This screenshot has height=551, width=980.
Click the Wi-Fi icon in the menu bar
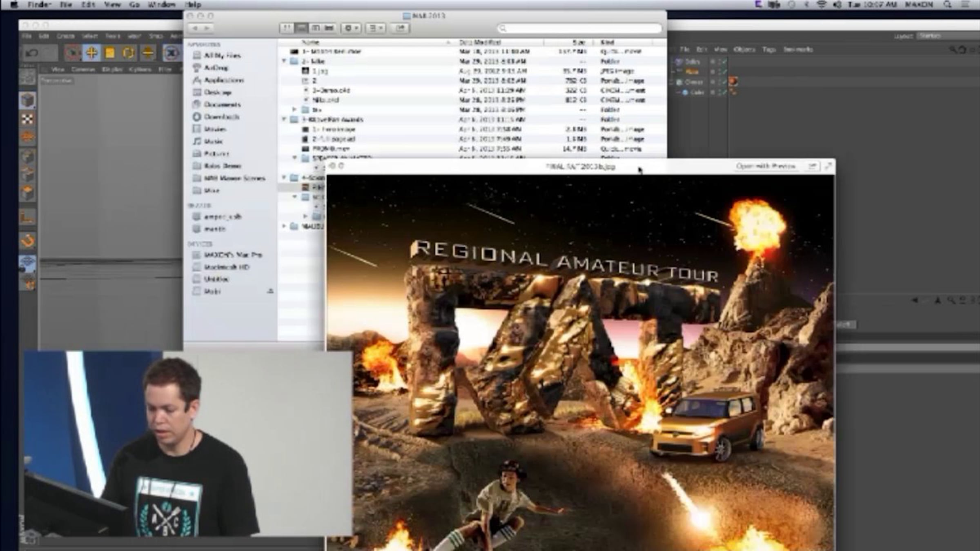822,4
